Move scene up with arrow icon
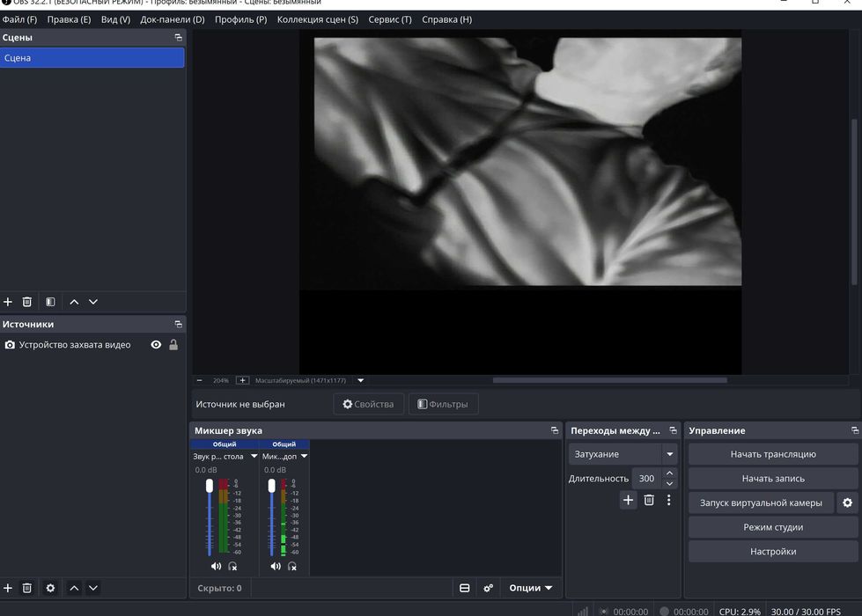862x616 pixels. (74, 302)
